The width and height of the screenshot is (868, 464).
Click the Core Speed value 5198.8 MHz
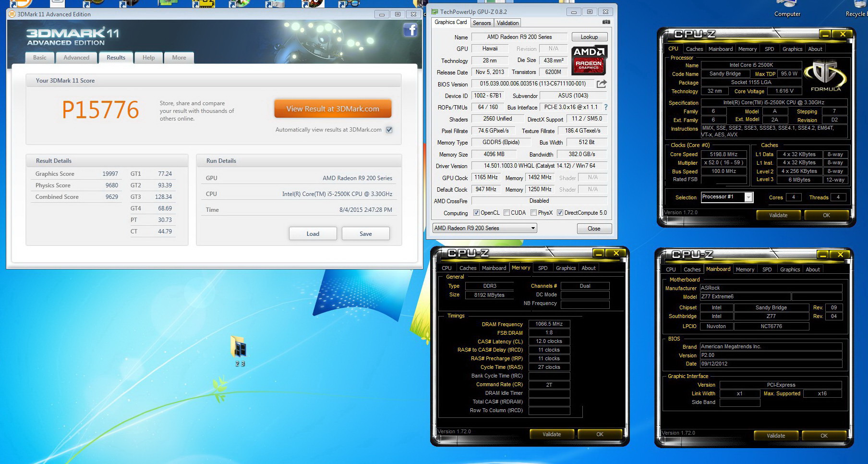[x=723, y=154]
